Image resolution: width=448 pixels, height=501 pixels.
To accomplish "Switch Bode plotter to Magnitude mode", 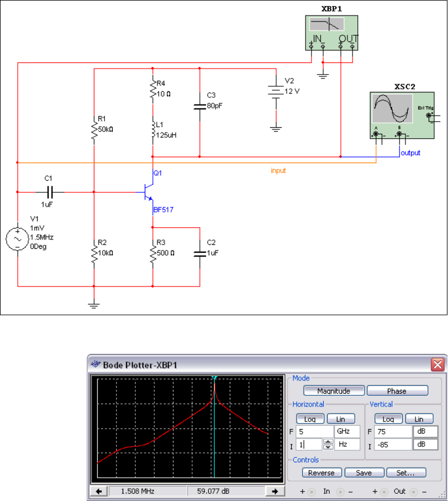I will 334,391.
